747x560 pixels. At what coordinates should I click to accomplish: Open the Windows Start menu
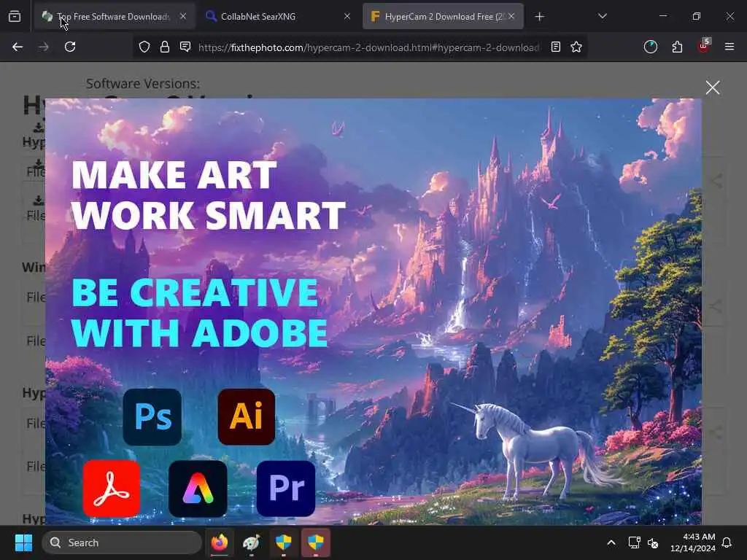pyautogui.click(x=23, y=542)
